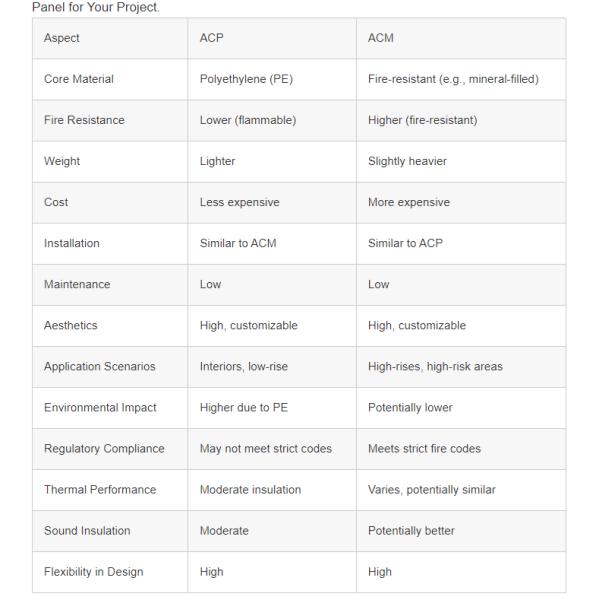
Task: Select the "Meets strict fire codes" cell
Action: click(x=424, y=448)
